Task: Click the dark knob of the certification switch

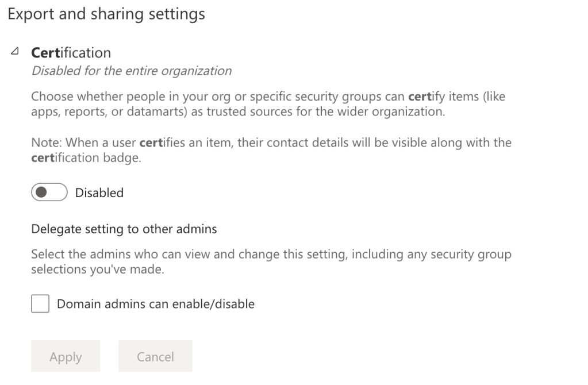Action: [x=41, y=193]
